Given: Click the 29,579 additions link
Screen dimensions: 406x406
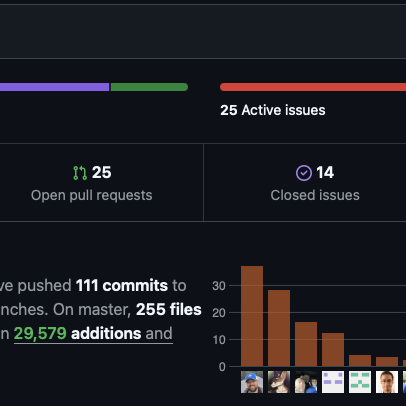Looking at the screenshot, I should pyautogui.click(x=93, y=333).
